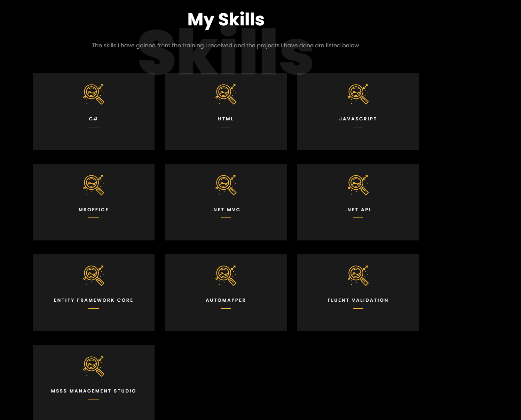Click the magnifier icon above JAVASCRIPT
Image resolution: width=521 pixels, height=420 pixels.
tap(358, 94)
